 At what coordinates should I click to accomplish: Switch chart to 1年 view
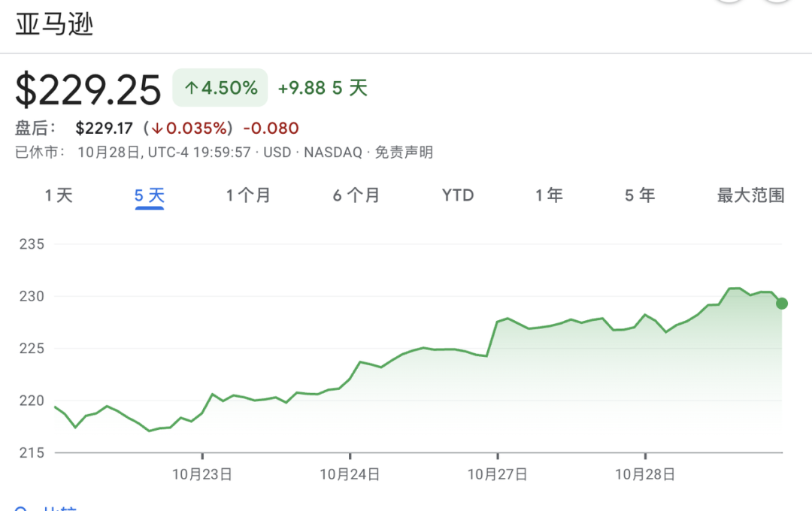click(549, 196)
